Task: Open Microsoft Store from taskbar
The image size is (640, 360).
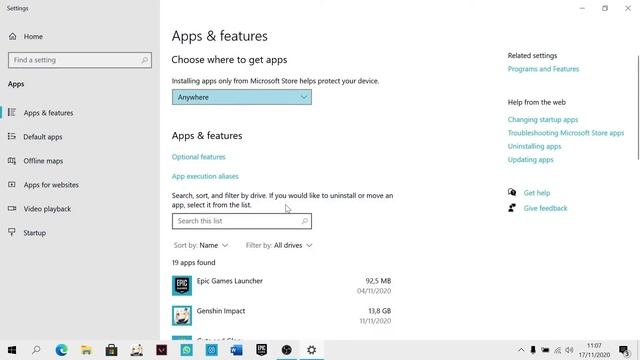Action: (111, 350)
